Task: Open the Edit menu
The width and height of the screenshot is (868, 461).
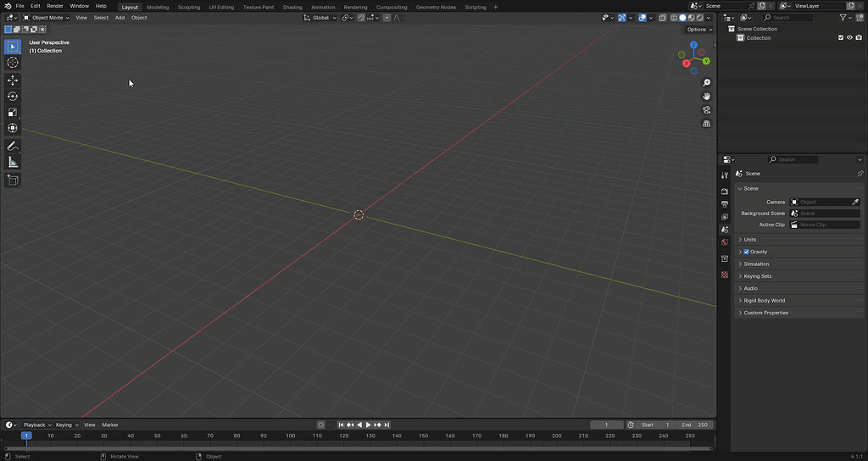Action: 36,6
